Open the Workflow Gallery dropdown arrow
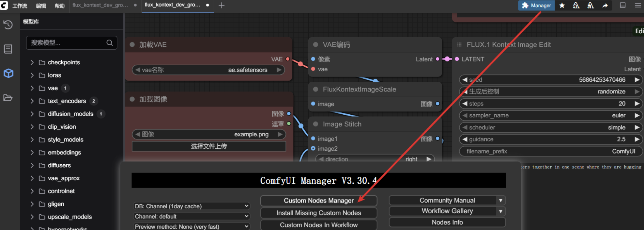This screenshot has height=230, width=644. coord(500,211)
